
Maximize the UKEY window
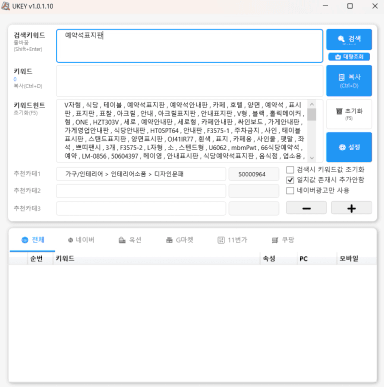click(x=350, y=6)
